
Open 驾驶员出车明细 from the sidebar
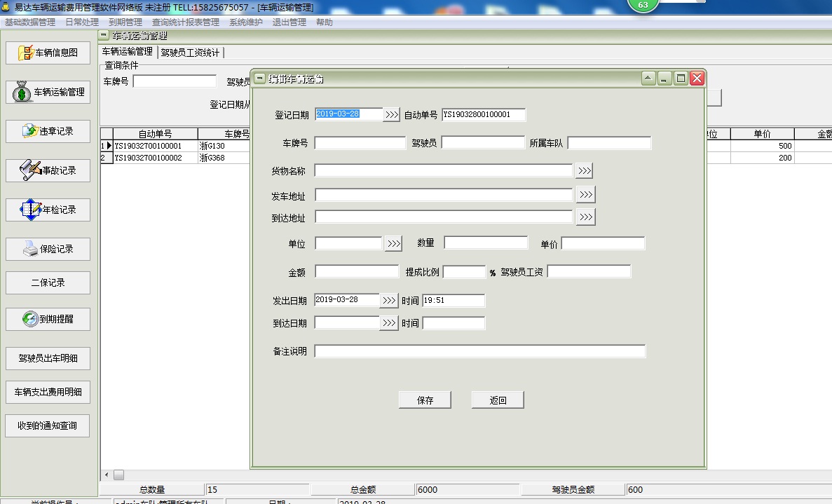(48, 358)
